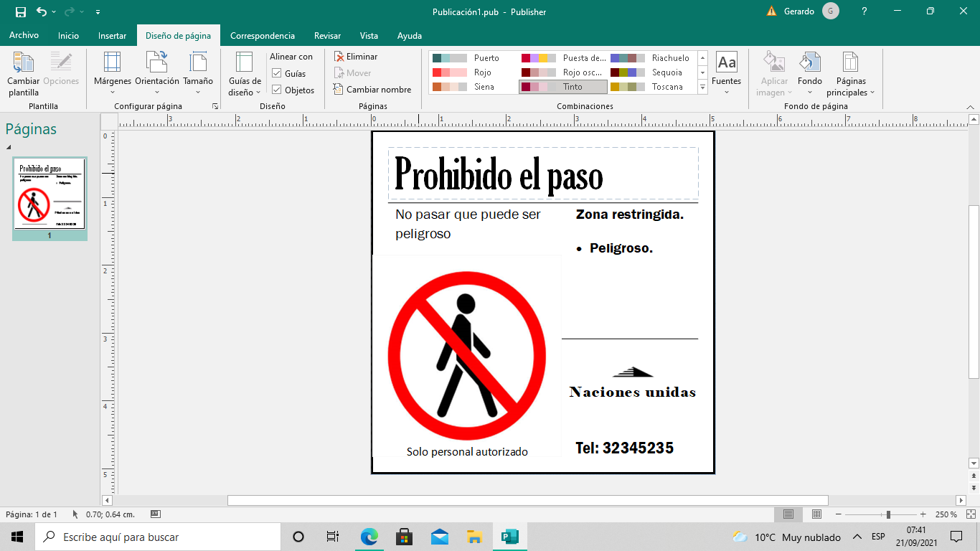The width and height of the screenshot is (980, 551).
Task: Click Eliminar page button
Action: click(x=356, y=57)
